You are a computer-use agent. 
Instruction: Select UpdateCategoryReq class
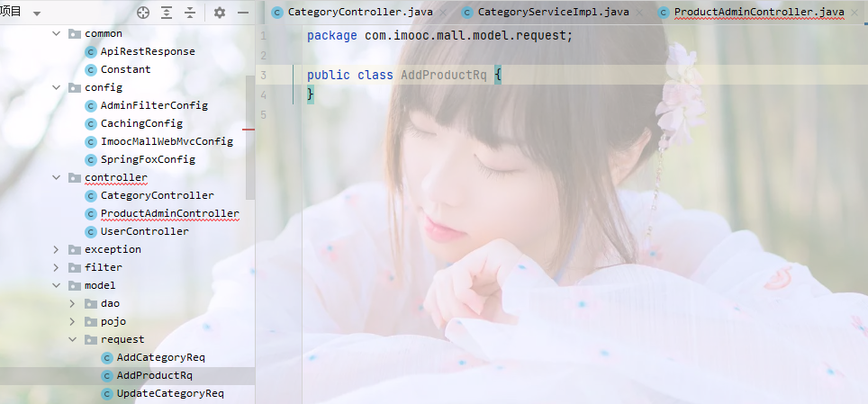coord(170,393)
